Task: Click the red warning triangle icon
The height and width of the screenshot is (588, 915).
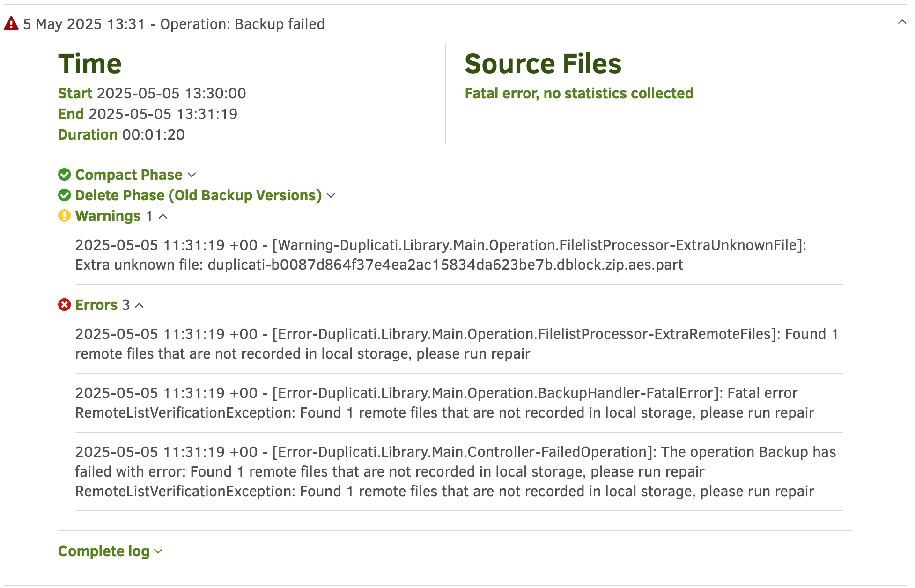Action: click(11, 23)
